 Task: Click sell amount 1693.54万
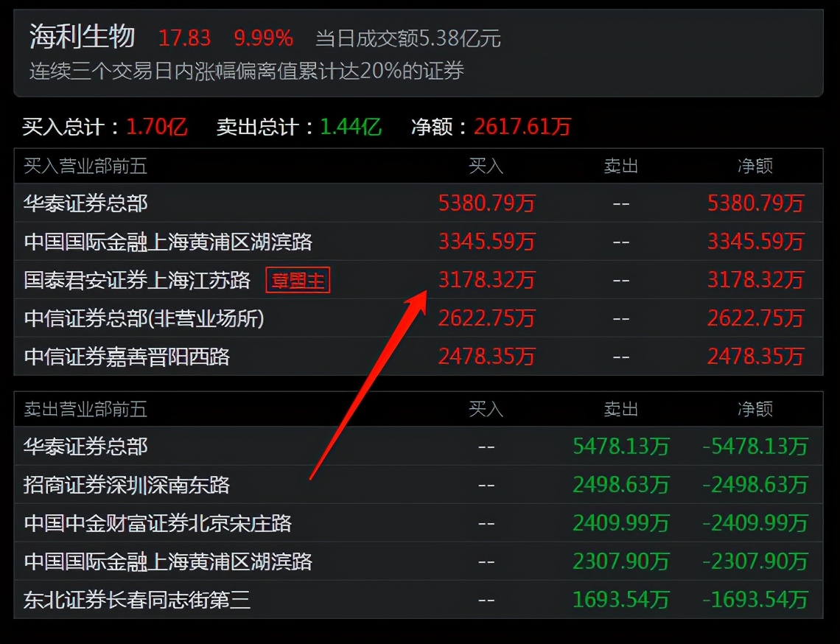[621, 600]
